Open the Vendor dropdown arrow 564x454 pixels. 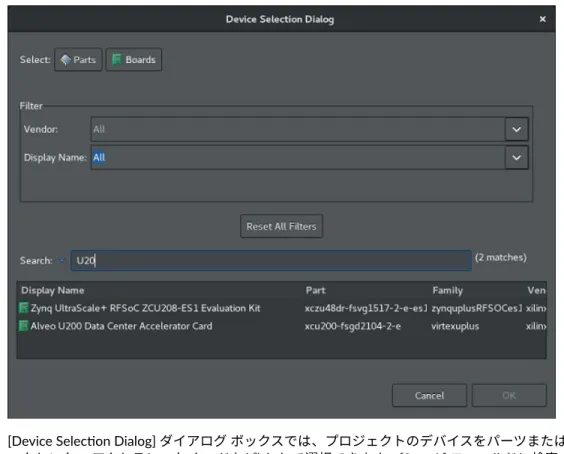pos(517,129)
